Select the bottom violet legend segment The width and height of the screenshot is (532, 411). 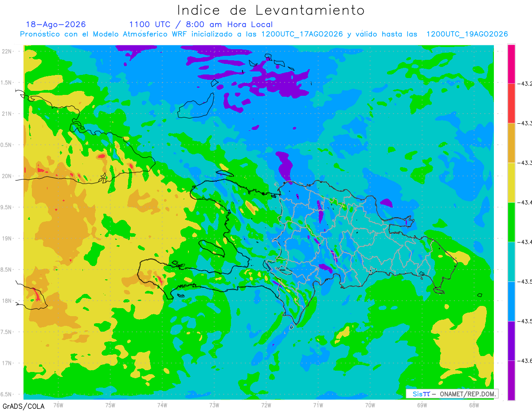pos(511,380)
